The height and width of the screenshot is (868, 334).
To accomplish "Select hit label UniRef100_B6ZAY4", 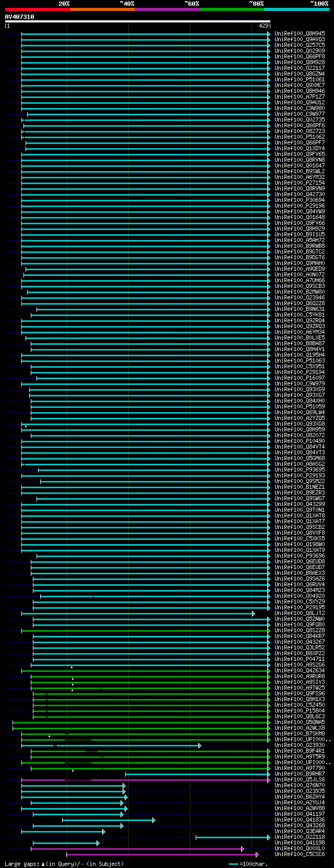I will coord(300,797).
